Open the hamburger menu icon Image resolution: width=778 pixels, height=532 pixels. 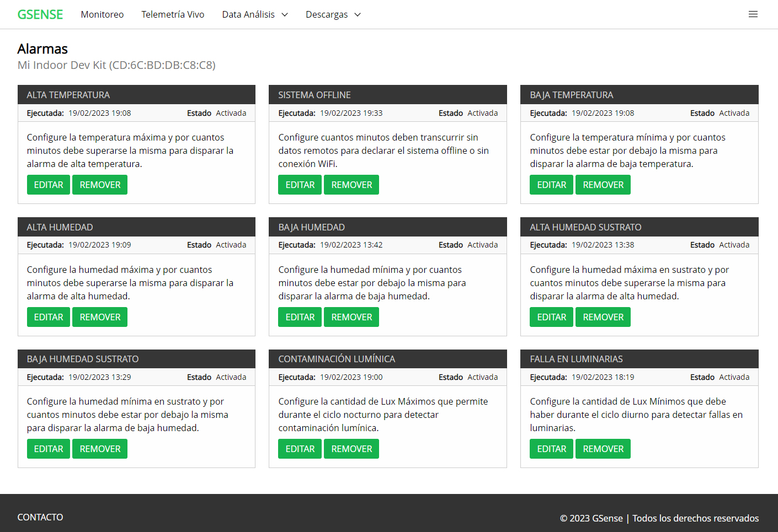pyautogui.click(x=753, y=14)
